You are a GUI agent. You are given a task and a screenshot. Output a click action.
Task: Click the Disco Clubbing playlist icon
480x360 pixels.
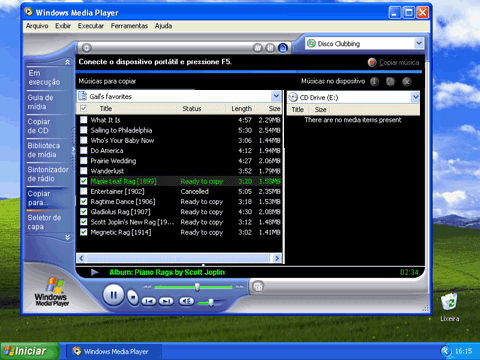(311, 43)
